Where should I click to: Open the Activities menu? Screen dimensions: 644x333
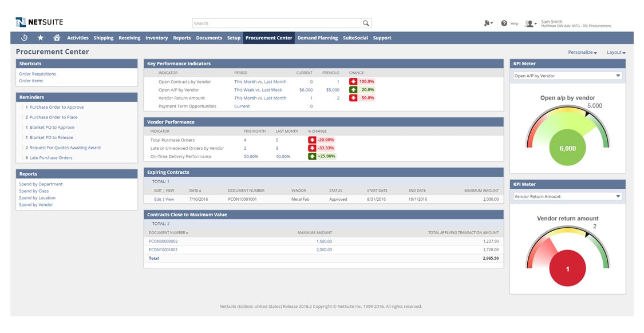click(x=78, y=38)
